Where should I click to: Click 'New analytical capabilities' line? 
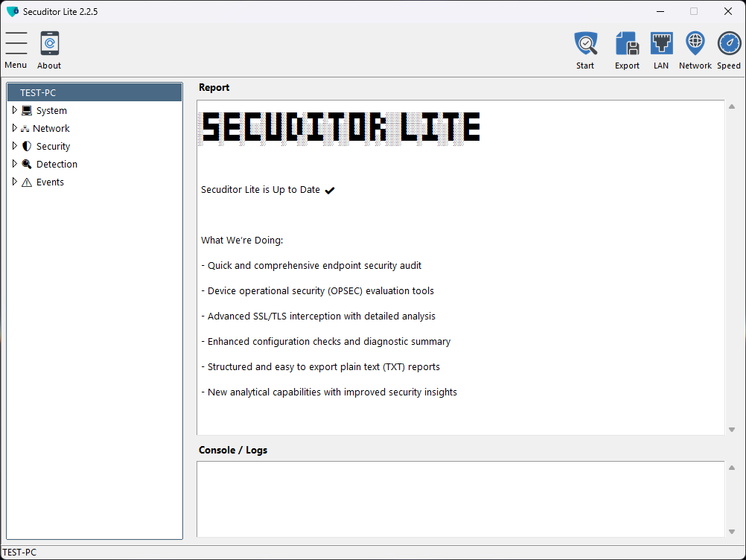coord(329,392)
